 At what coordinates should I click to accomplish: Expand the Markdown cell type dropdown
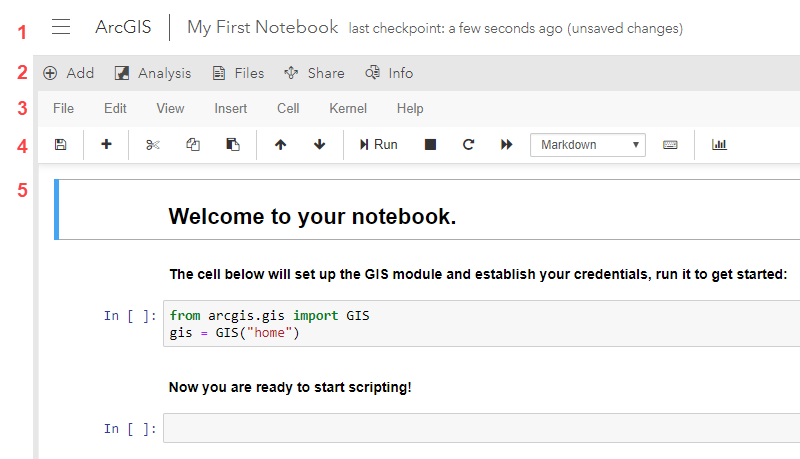[x=588, y=145]
